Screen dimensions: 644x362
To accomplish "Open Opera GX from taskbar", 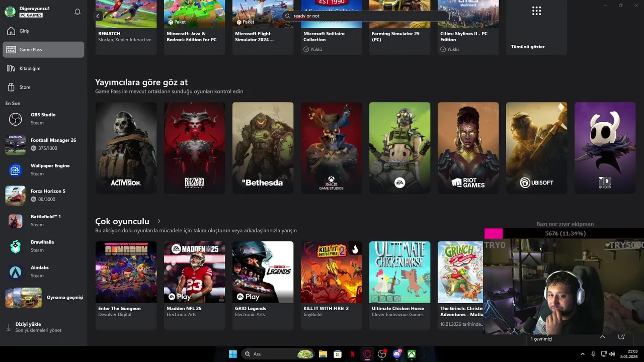I will pos(367,354).
